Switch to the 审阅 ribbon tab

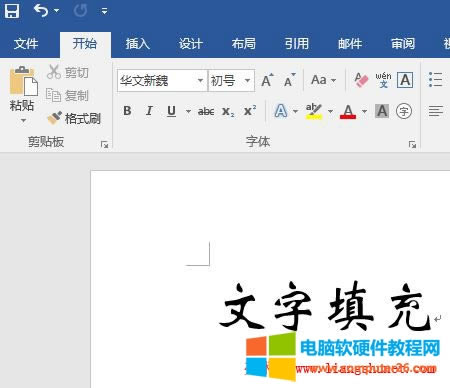(403, 44)
